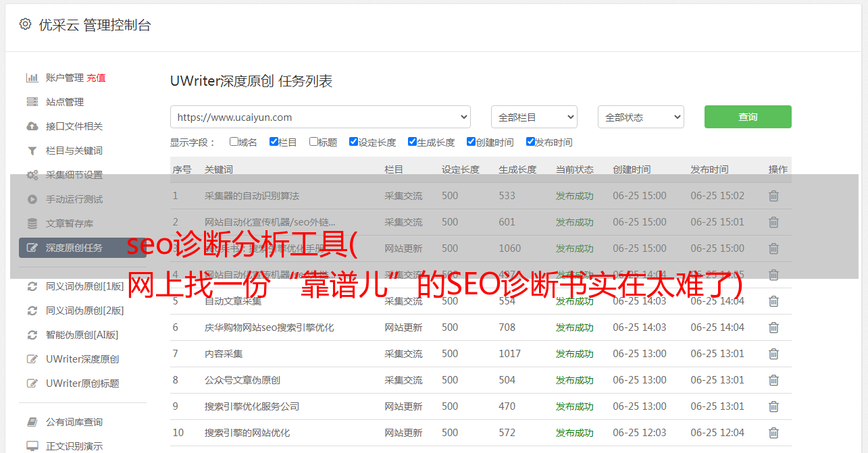Viewport: 868px width, 453px height.
Task: Click the cloud upload icon for 接口文件相关
Action: 32,126
